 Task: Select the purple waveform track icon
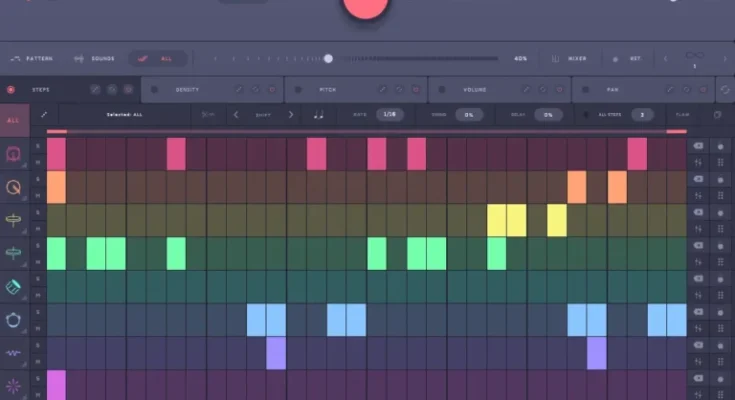pyautogui.click(x=14, y=353)
